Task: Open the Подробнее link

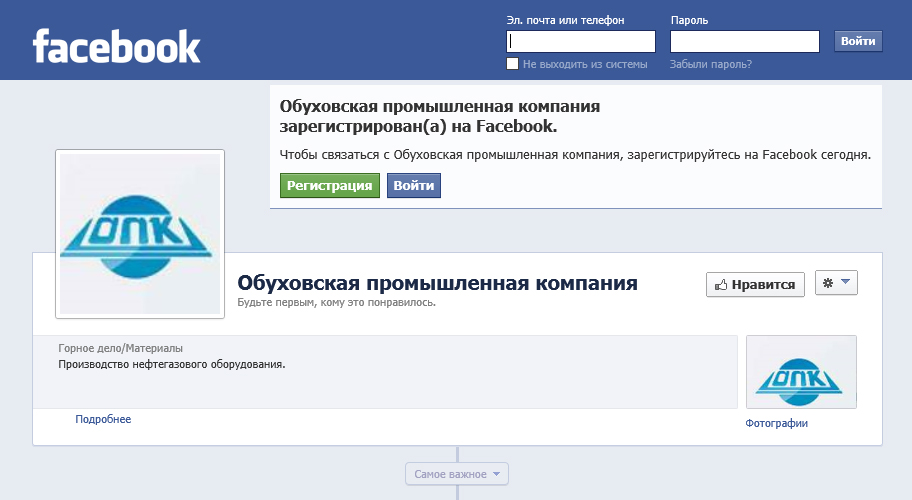Action: [x=103, y=419]
